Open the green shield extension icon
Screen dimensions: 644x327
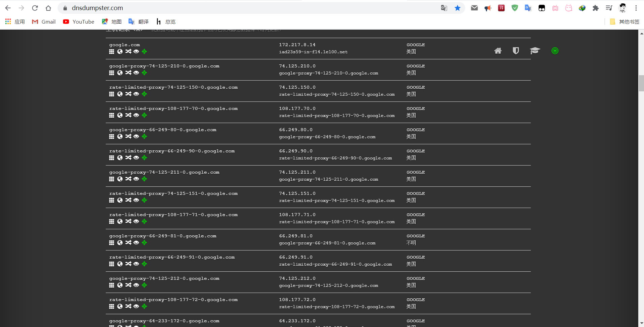pos(515,8)
